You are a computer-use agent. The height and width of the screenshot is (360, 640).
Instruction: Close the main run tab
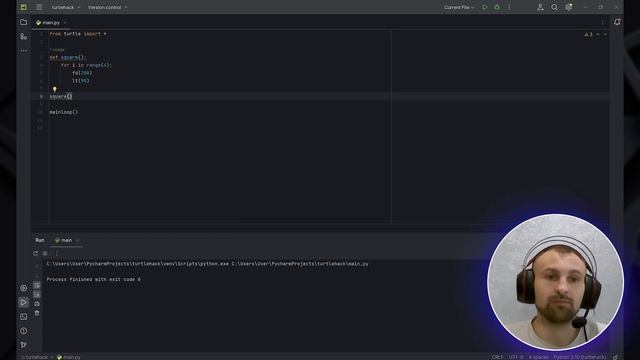[77, 240]
